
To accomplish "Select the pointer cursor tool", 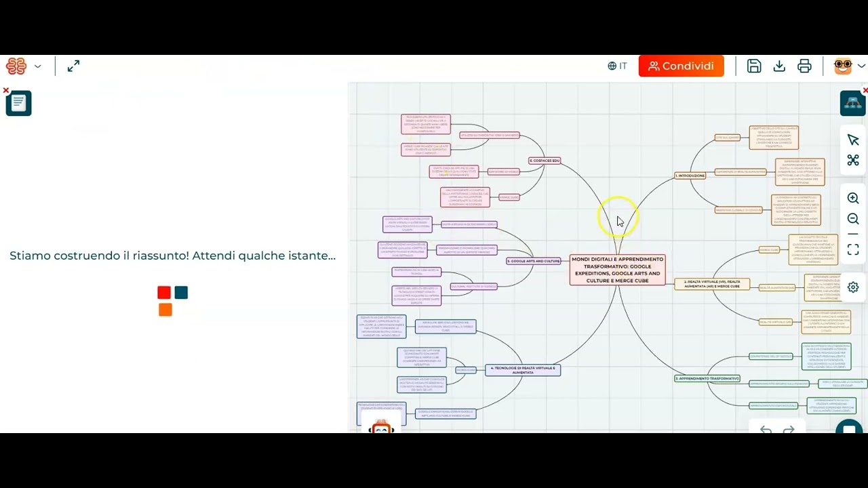I will coord(853,140).
